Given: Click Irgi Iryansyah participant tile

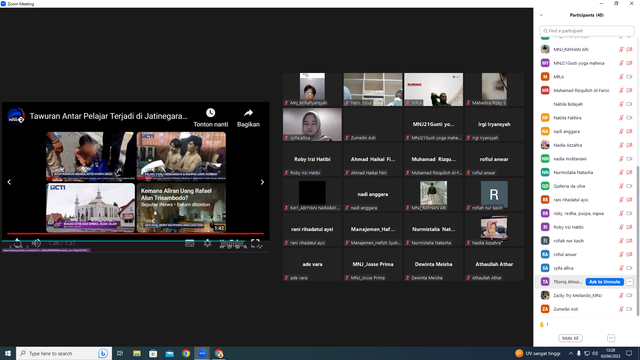Looking at the screenshot, I should [494, 124].
